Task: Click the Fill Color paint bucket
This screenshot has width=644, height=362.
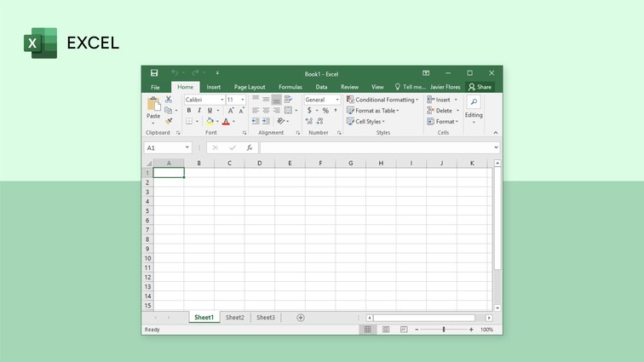Action: (x=210, y=121)
